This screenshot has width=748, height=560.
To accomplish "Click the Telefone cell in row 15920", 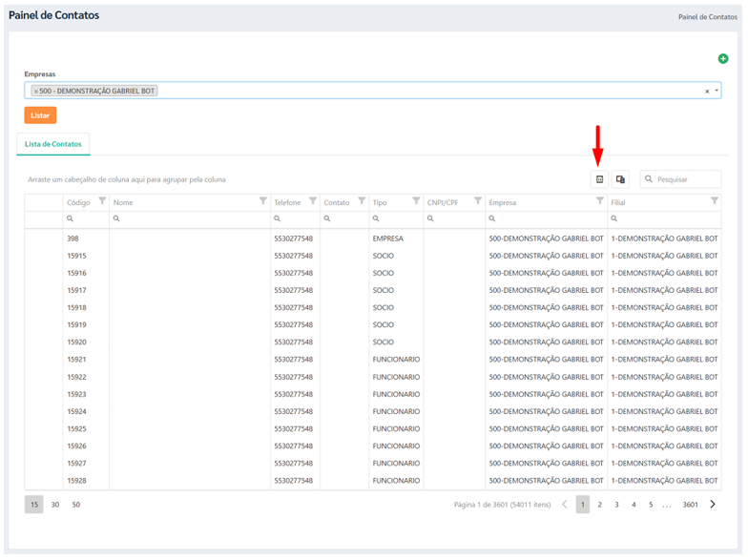I will (294, 342).
